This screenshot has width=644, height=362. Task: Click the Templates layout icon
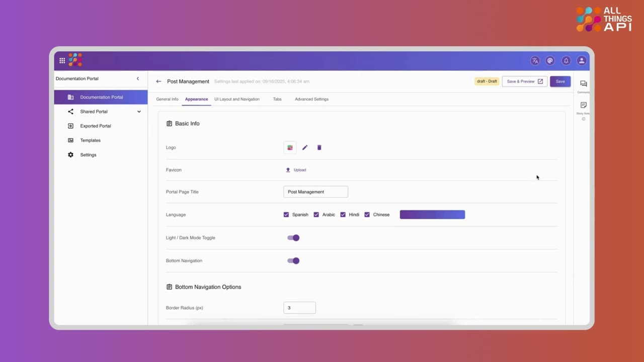point(70,140)
